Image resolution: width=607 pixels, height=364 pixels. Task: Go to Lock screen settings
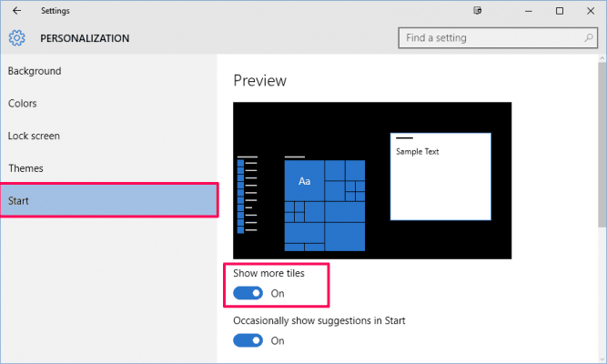click(34, 136)
